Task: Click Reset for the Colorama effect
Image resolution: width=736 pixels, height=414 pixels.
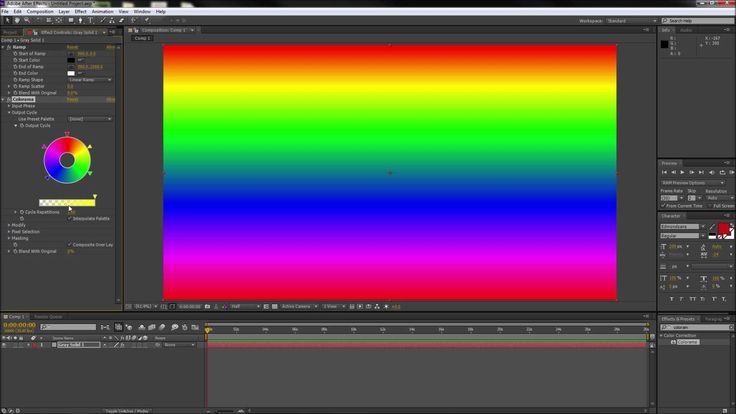Action: click(72, 100)
